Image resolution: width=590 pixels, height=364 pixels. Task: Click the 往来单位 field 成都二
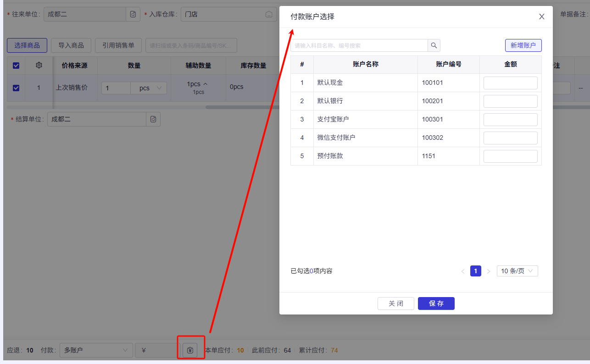click(85, 14)
